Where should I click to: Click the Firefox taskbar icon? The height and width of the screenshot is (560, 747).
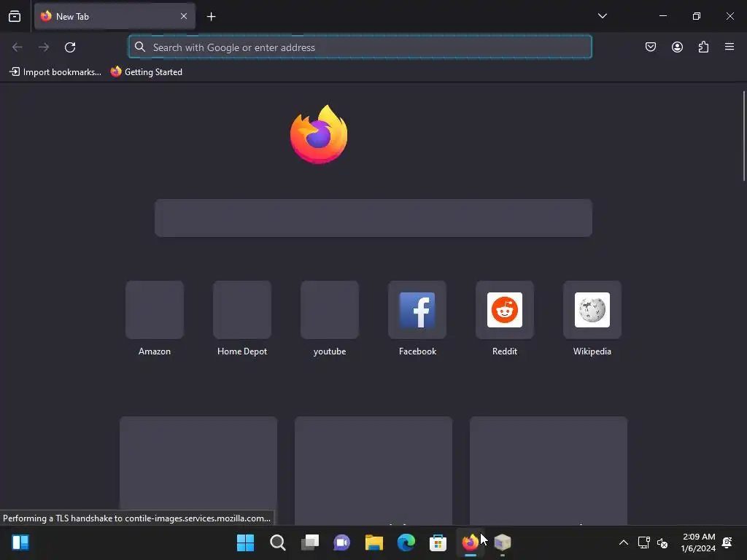(471, 542)
